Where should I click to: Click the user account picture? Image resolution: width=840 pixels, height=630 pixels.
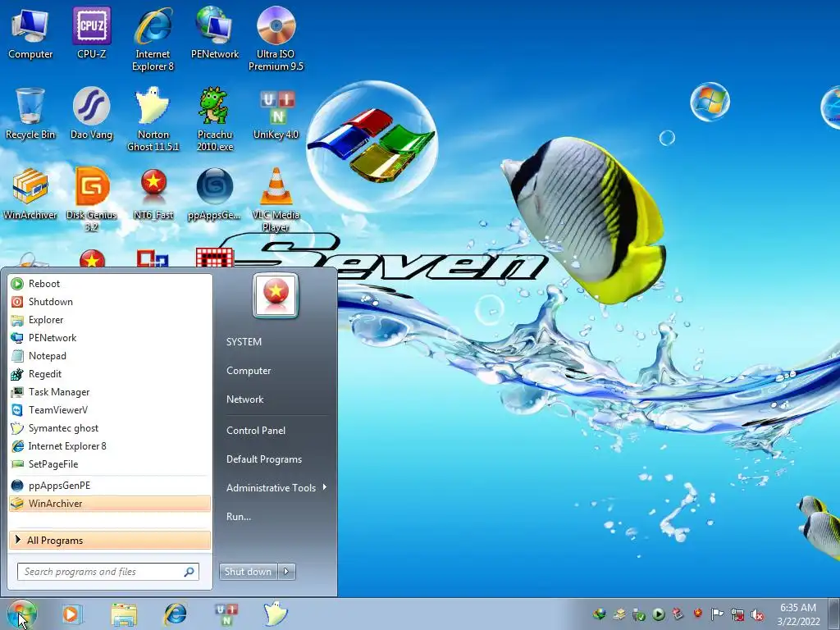pyautogui.click(x=276, y=295)
